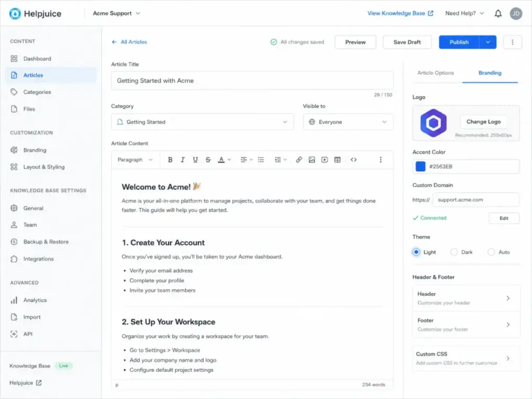This screenshot has height=399, width=532.
Task: Click the Article Title input field
Action: tap(252, 81)
